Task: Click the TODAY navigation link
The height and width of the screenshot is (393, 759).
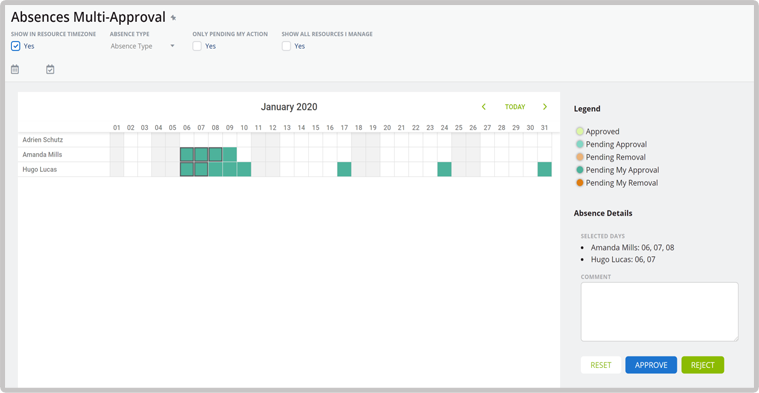Action: click(515, 107)
